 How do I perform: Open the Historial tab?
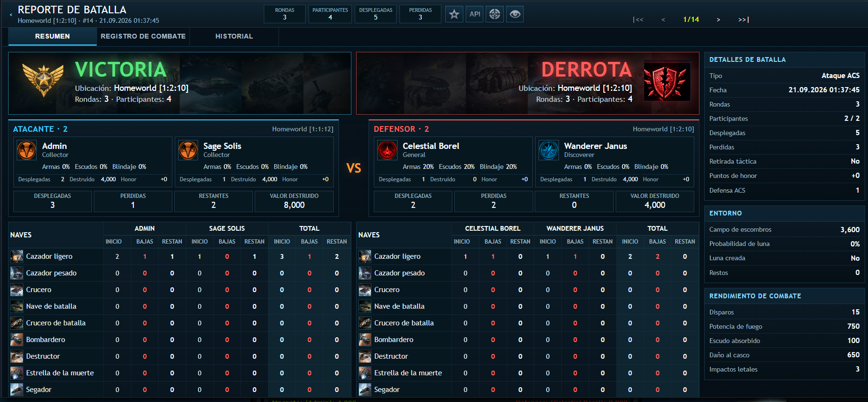click(x=234, y=36)
